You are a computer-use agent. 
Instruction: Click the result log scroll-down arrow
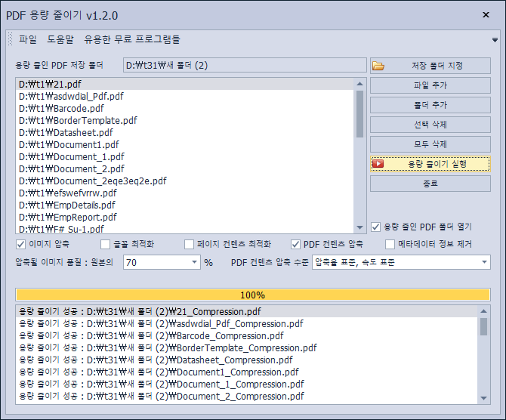483,398
